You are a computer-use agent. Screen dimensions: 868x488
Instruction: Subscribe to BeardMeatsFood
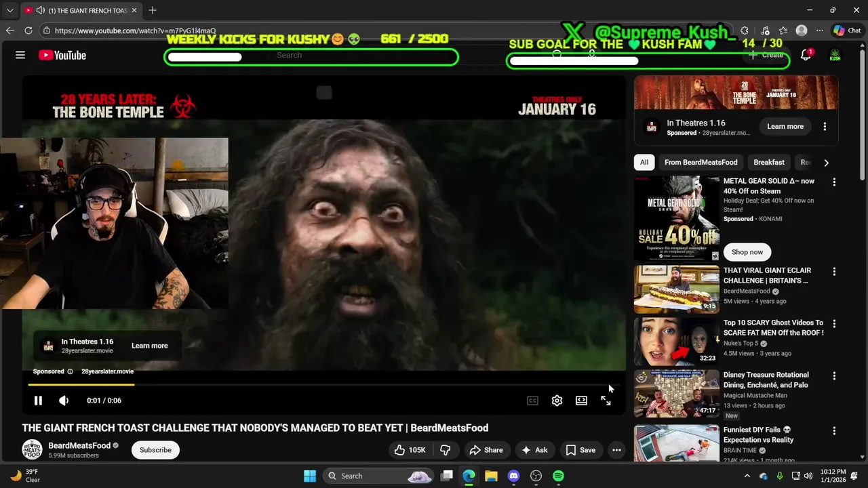155,450
